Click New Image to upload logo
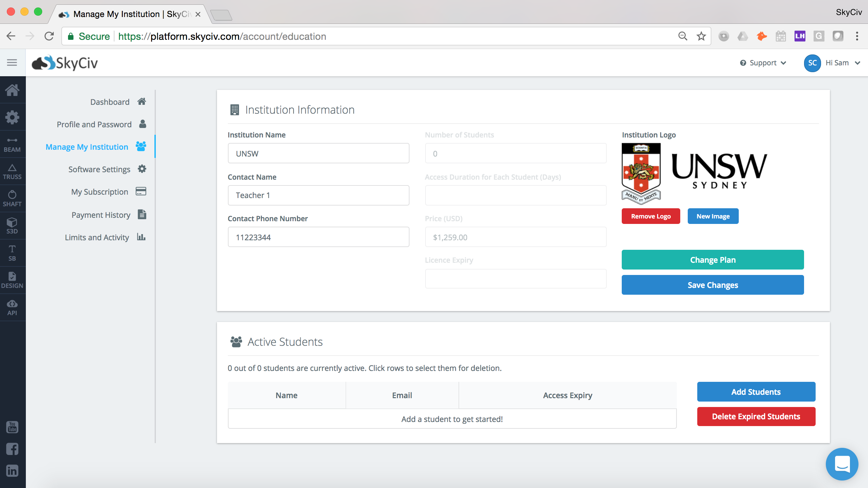 (713, 216)
